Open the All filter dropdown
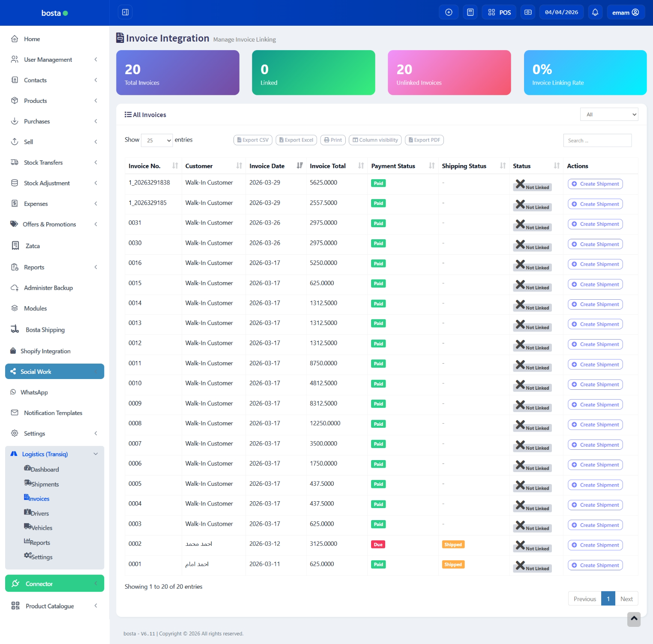The image size is (653, 644). click(x=609, y=114)
